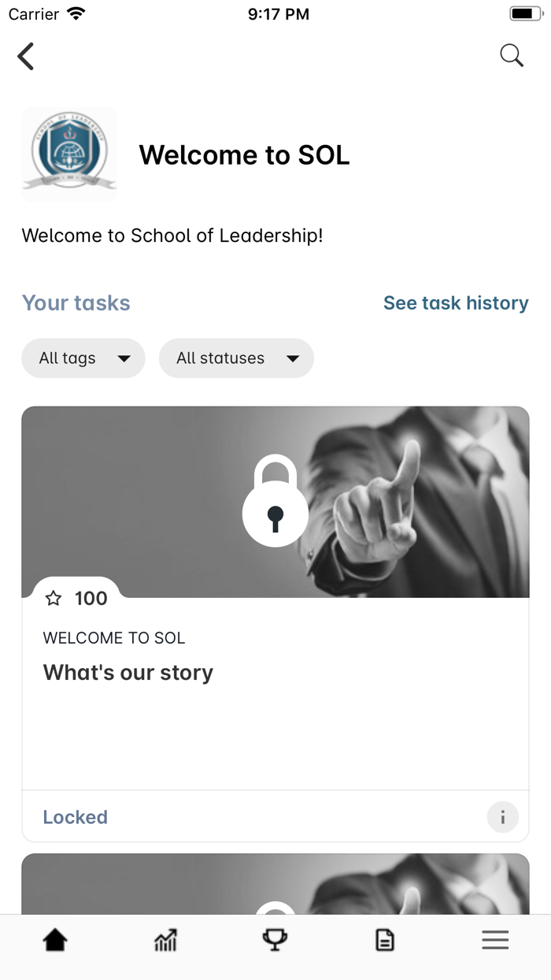
Task: Open the progress chart tab
Action: pos(165,940)
